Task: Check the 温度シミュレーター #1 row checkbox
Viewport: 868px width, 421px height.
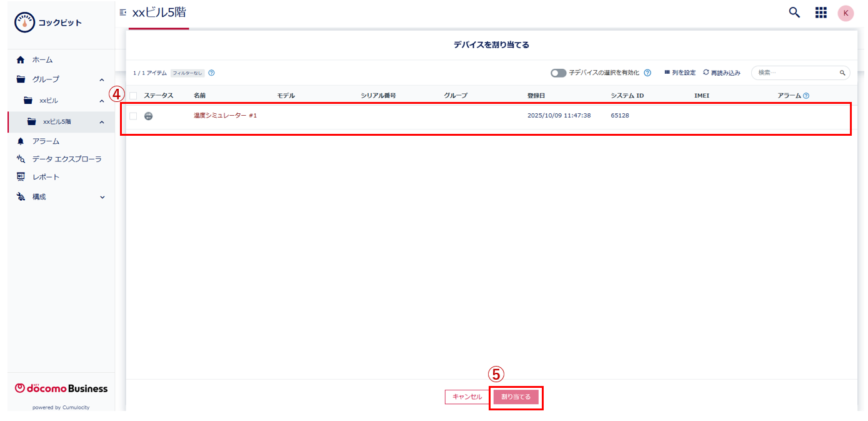Action: 133,116
